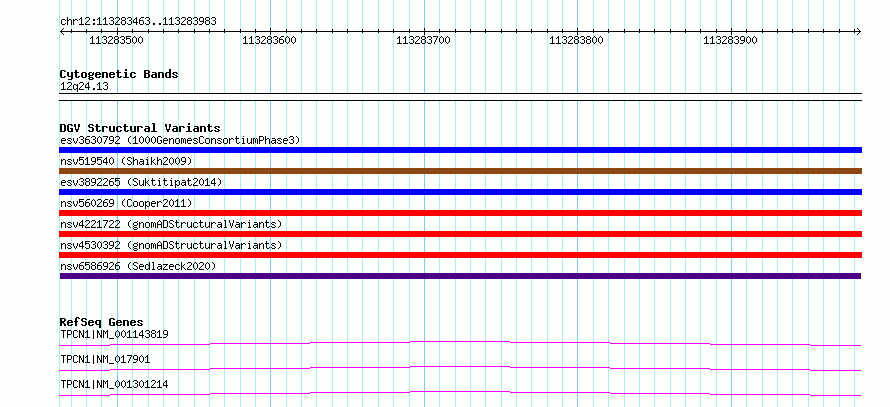The height and width of the screenshot is (407, 890).
Task: Click the chr12:113283463..113283983 region label
Action: point(138,22)
